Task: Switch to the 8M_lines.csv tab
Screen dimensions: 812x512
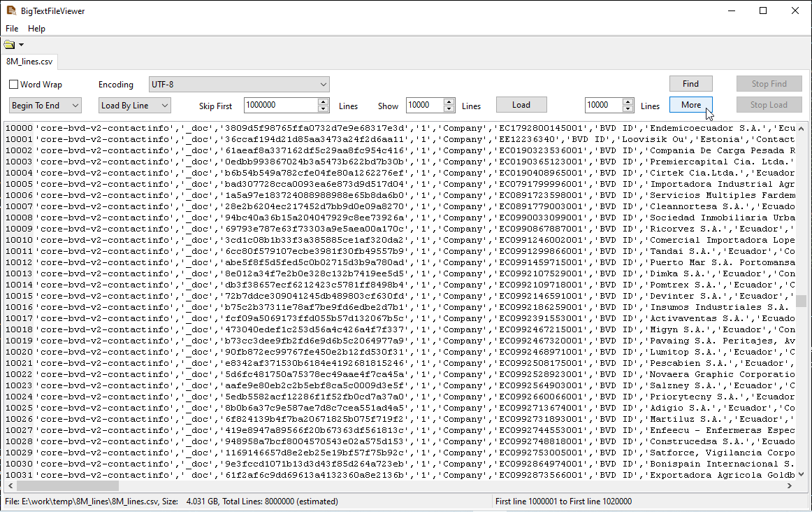Action: click(30, 62)
